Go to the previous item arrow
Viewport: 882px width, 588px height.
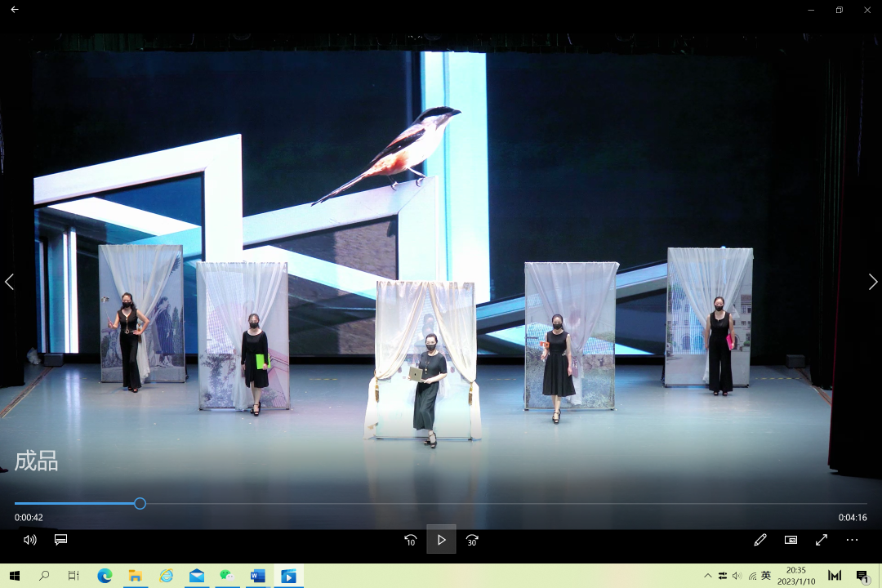point(9,282)
